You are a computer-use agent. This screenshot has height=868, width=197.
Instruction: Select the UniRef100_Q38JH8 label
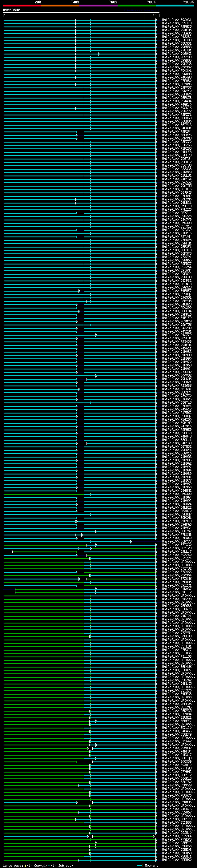pyautogui.click(x=176, y=40)
